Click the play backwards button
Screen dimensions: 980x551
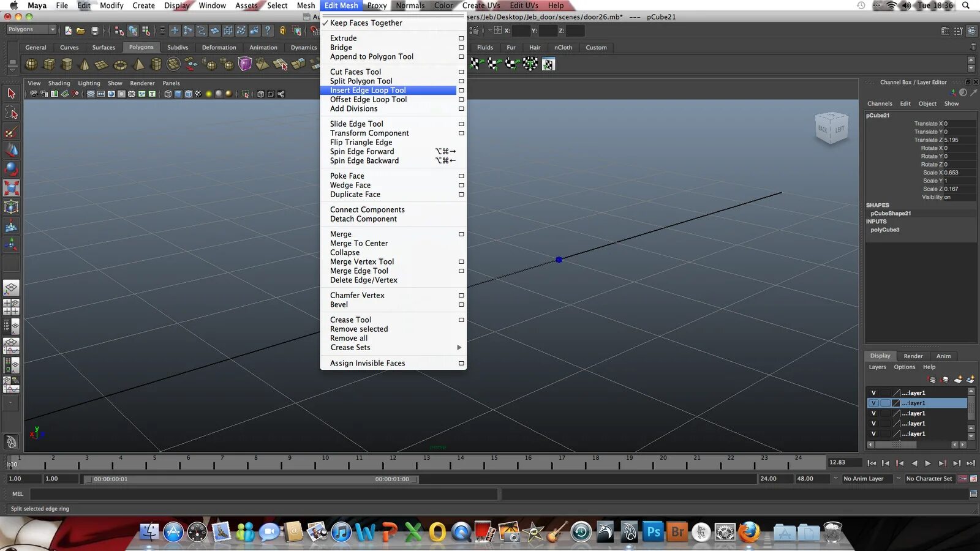click(x=914, y=463)
